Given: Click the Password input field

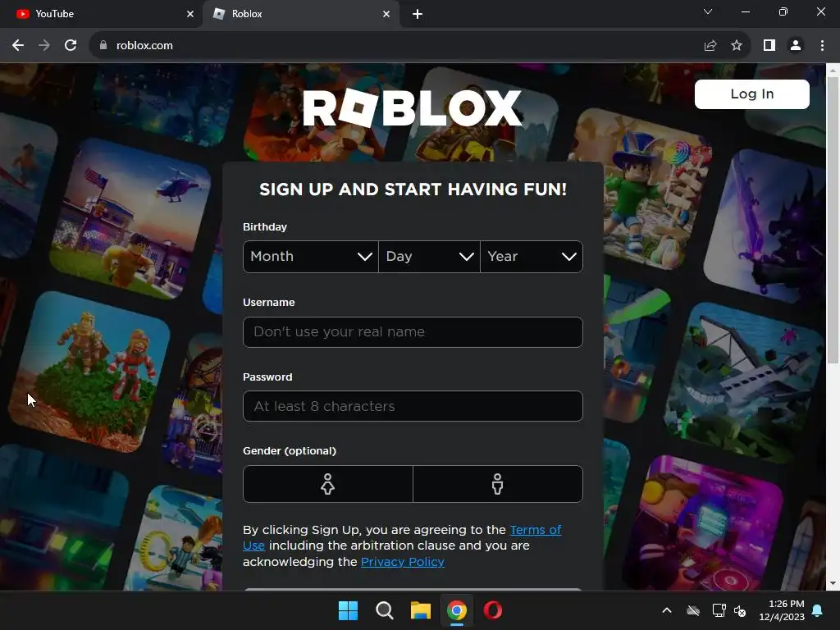Looking at the screenshot, I should pos(413,406).
